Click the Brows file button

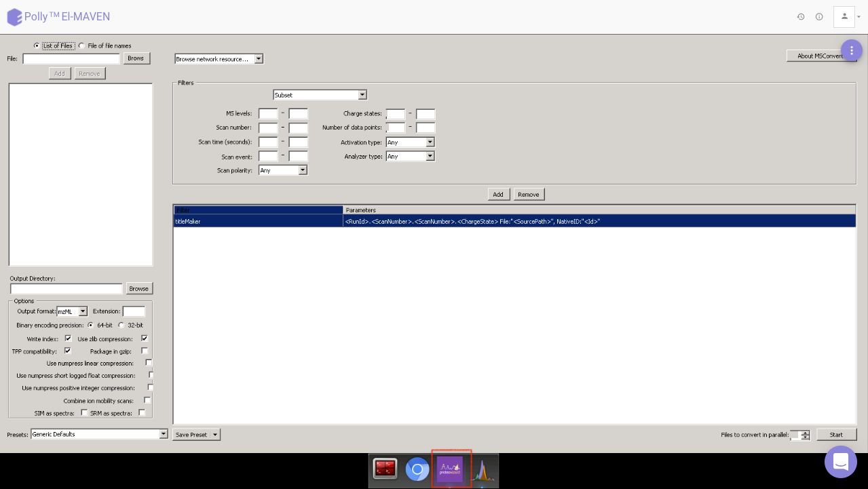coord(136,58)
